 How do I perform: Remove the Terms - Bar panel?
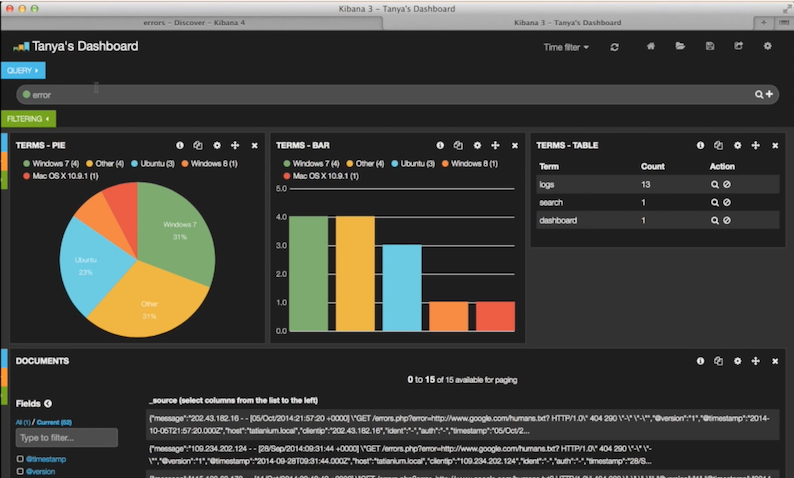click(515, 146)
